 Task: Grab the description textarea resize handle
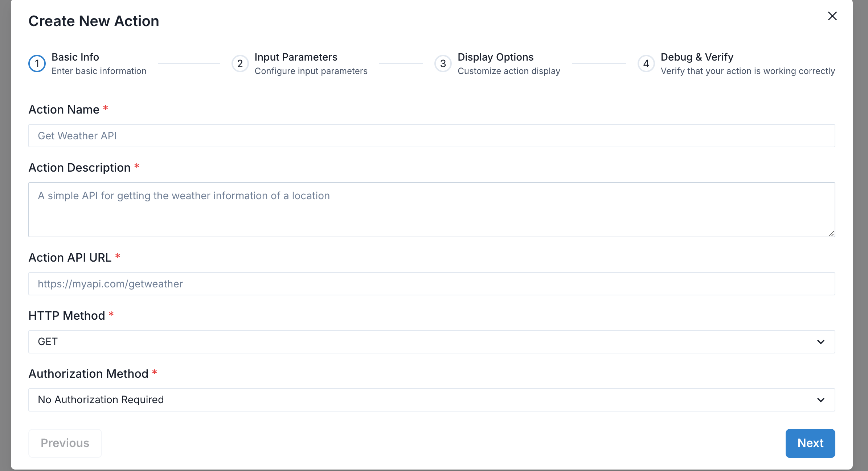click(831, 234)
